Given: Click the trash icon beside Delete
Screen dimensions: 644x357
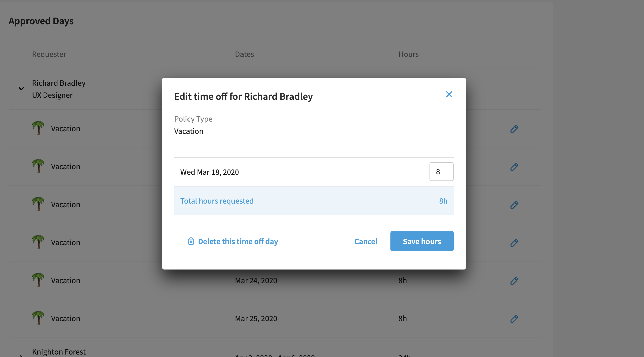Looking at the screenshot, I should (191, 241).
